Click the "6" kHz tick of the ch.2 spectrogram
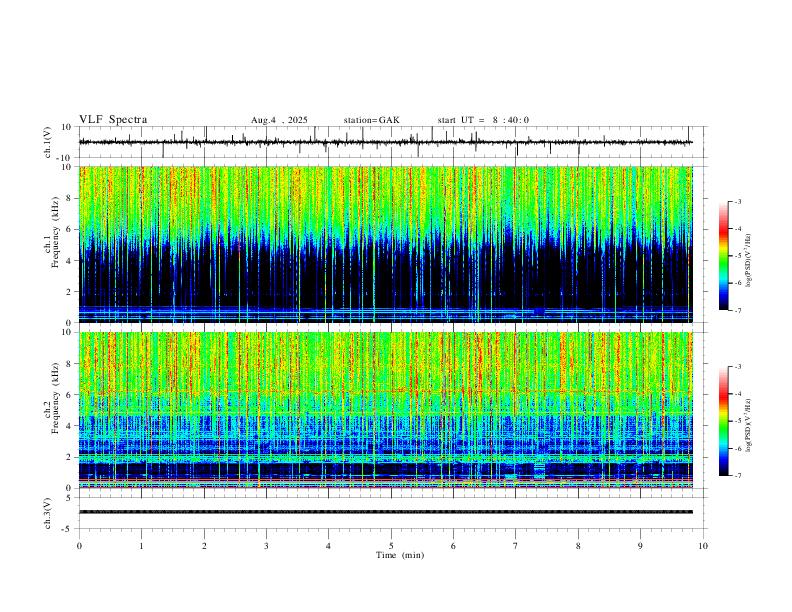 pos(70,395)
